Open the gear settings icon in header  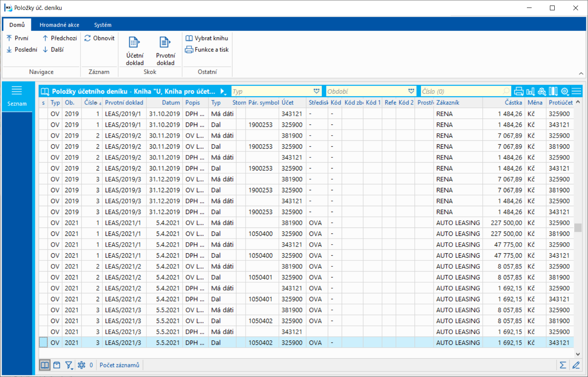[565, 92]
